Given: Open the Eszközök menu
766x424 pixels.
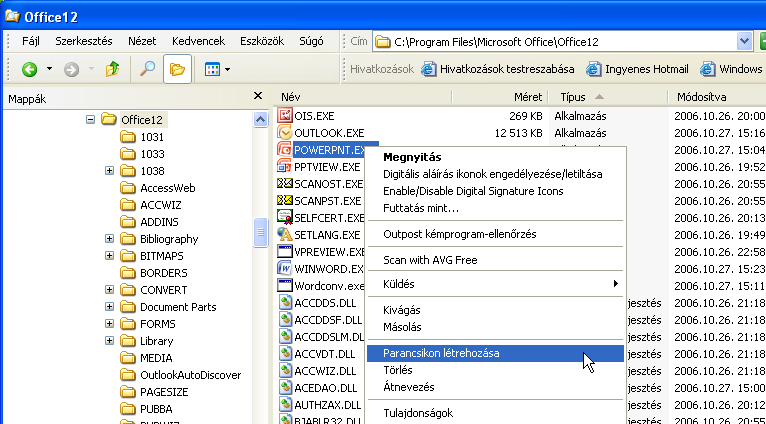Looking at the screenshot, I should [x=262, y=41].
